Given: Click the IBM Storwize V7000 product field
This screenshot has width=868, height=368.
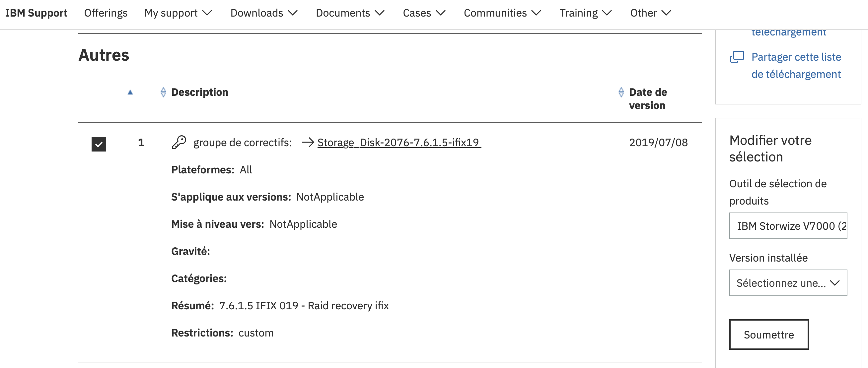Looking at the screenshot, I should coord(788,226).
